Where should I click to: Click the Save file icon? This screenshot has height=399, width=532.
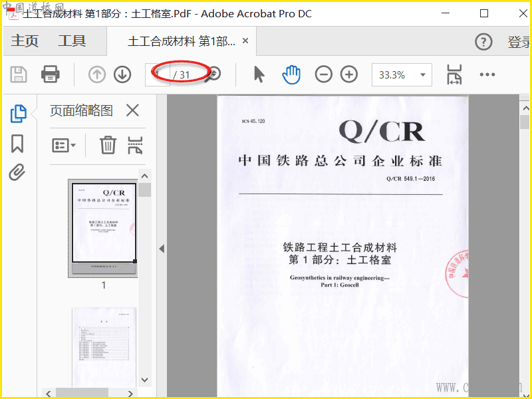click(x=19, y=74)
